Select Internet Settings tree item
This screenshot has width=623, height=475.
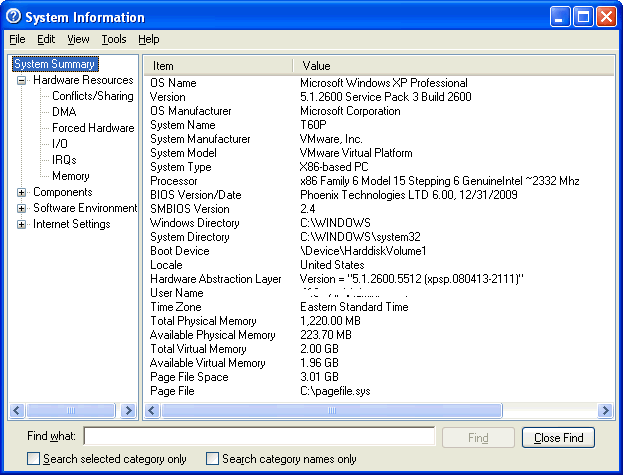pos(72,224)
